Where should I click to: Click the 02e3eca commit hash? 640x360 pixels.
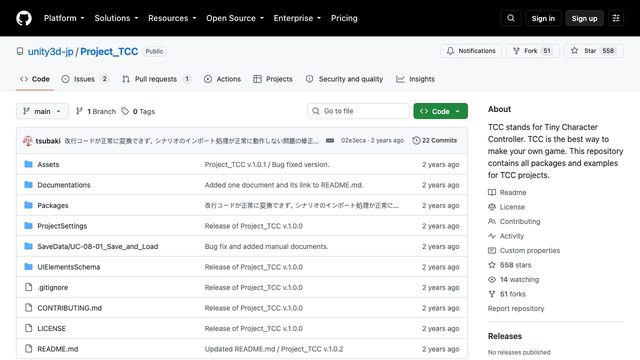click(353, 140)
